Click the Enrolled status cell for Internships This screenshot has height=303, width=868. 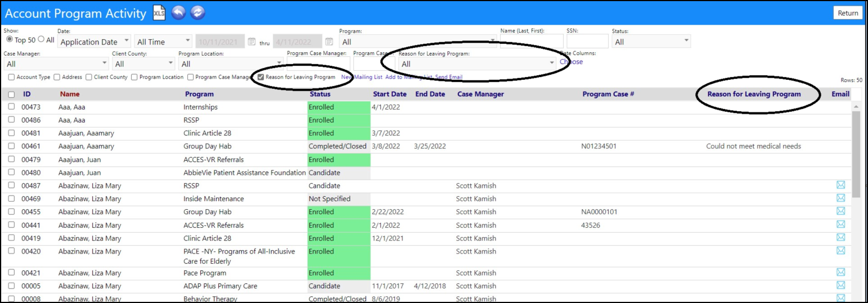339,107
